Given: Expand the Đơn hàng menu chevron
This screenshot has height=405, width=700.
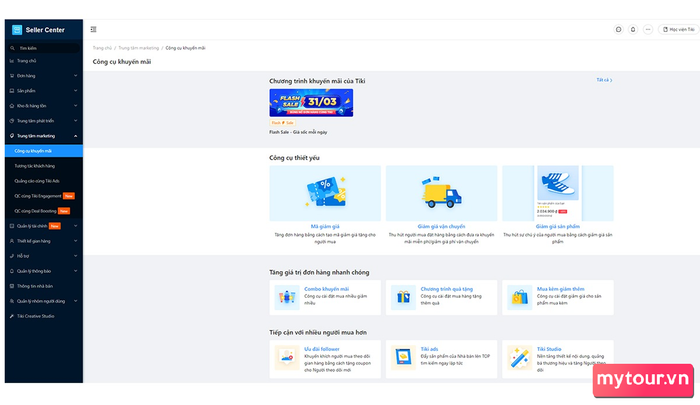Looking at the screenshot, I should 75,76.
